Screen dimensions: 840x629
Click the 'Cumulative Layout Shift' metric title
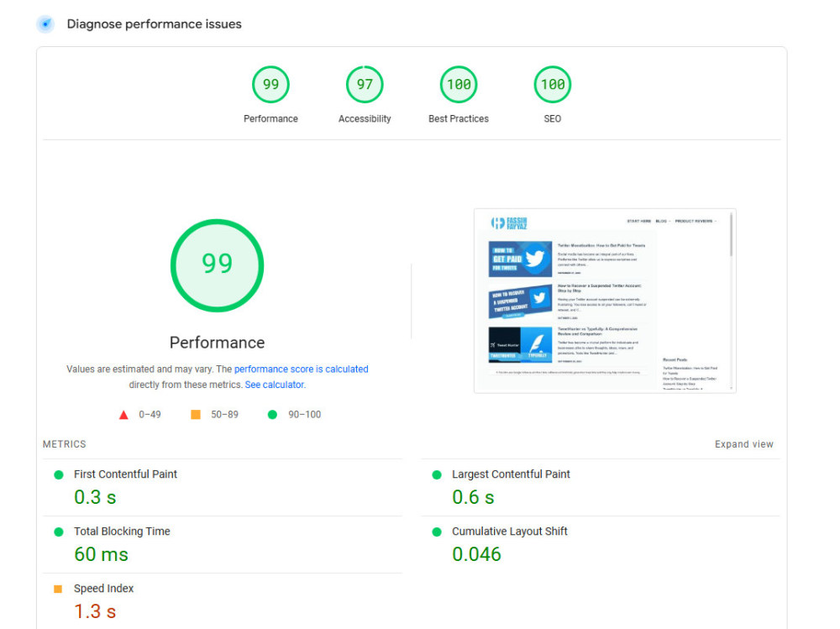click(x=510, y=532)
